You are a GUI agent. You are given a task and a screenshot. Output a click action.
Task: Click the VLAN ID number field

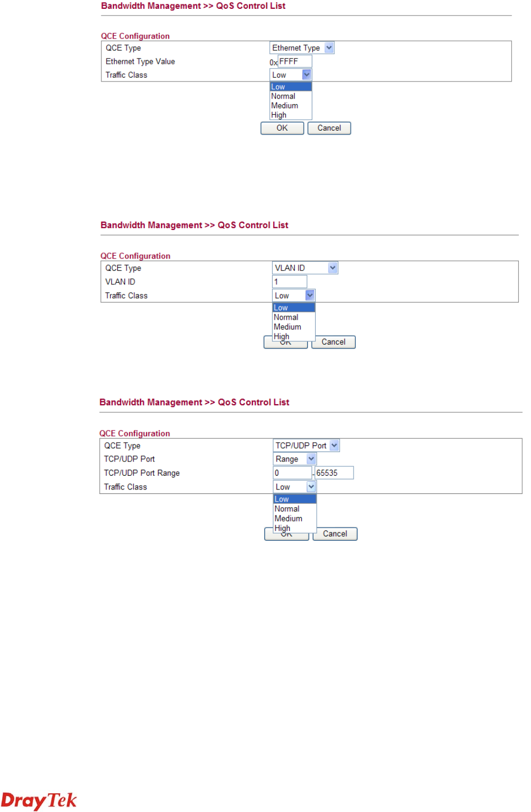290,282
